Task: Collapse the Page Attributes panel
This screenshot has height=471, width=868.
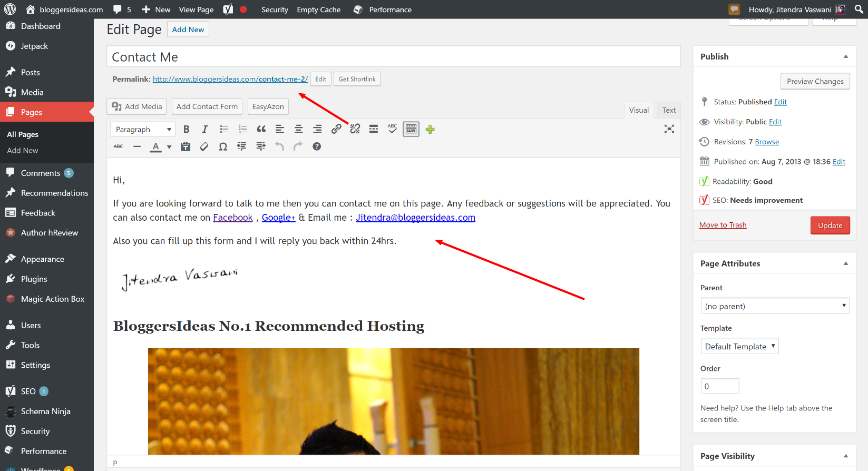Action: click(846, 263)
